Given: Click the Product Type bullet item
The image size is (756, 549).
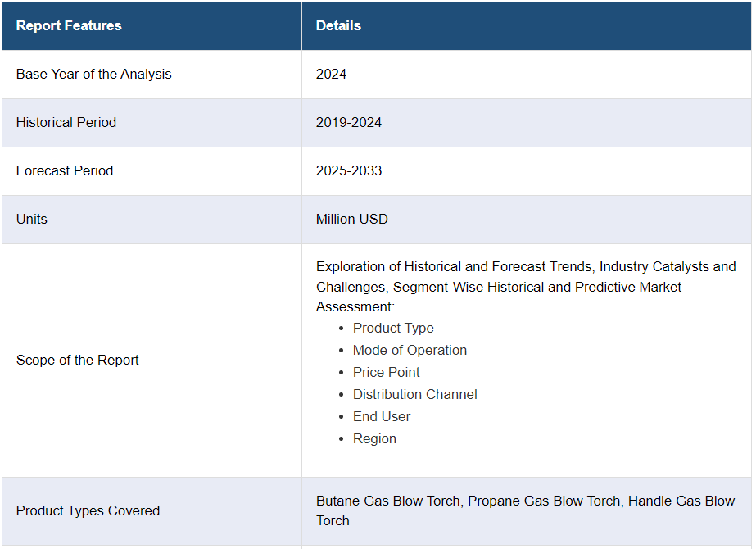Looking at the screenshot, I should (x=393, y=328).
